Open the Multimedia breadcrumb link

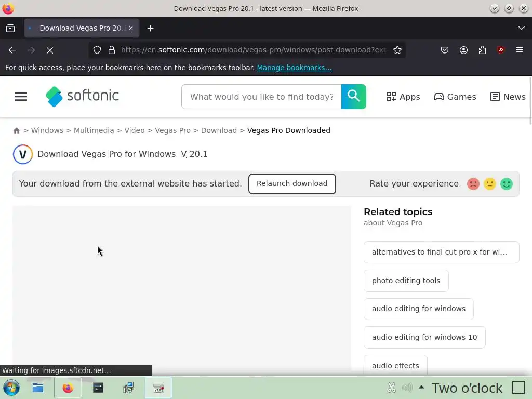(94, 130)
